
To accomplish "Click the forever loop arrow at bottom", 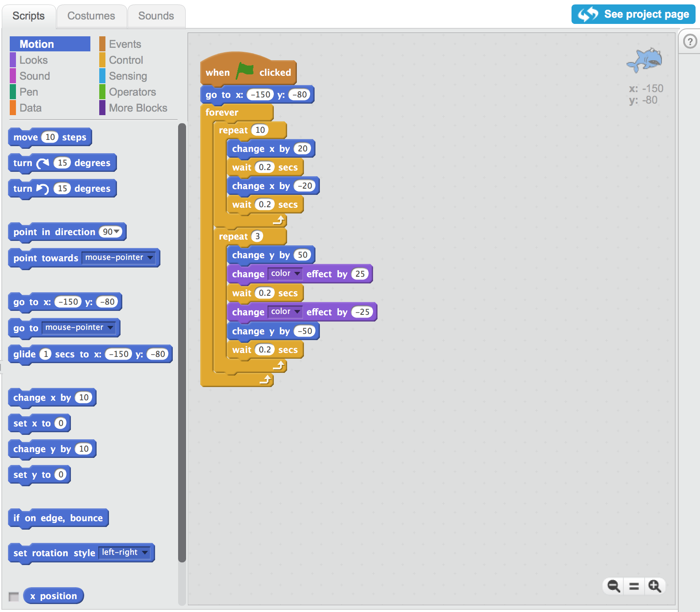I will coord(266,379).
